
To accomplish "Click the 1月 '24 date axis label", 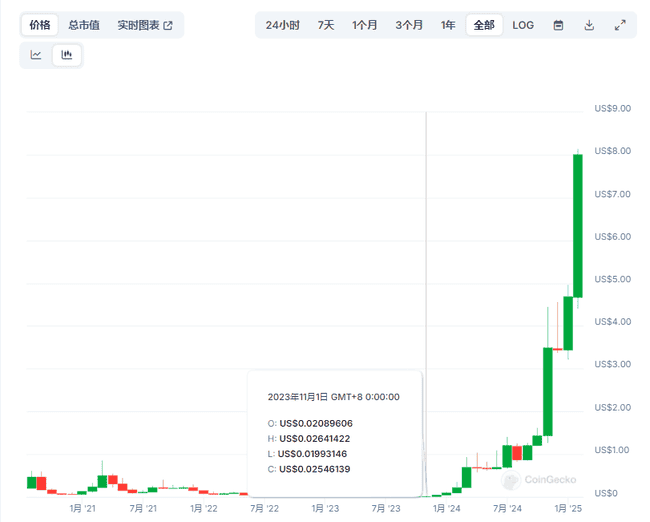I will tap(447, 509).
